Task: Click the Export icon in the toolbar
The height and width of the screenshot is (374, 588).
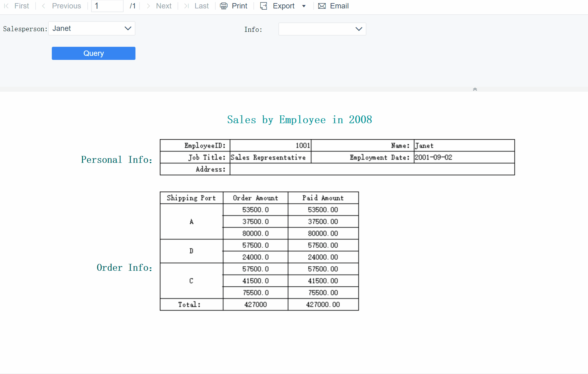Action: click(x=264, y=6)
